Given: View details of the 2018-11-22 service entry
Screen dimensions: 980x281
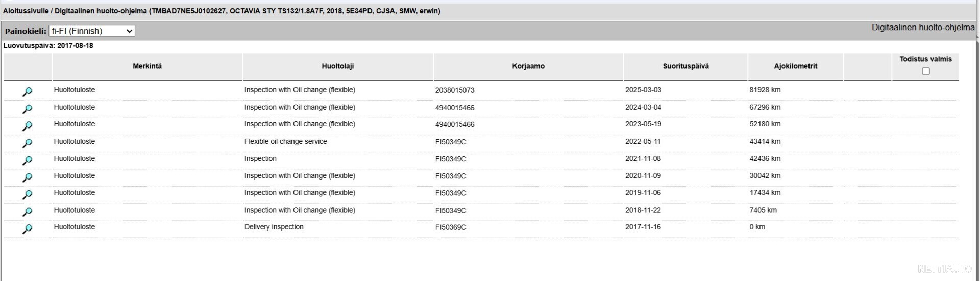Looking at the screenshot, I should tap(27, 212).
